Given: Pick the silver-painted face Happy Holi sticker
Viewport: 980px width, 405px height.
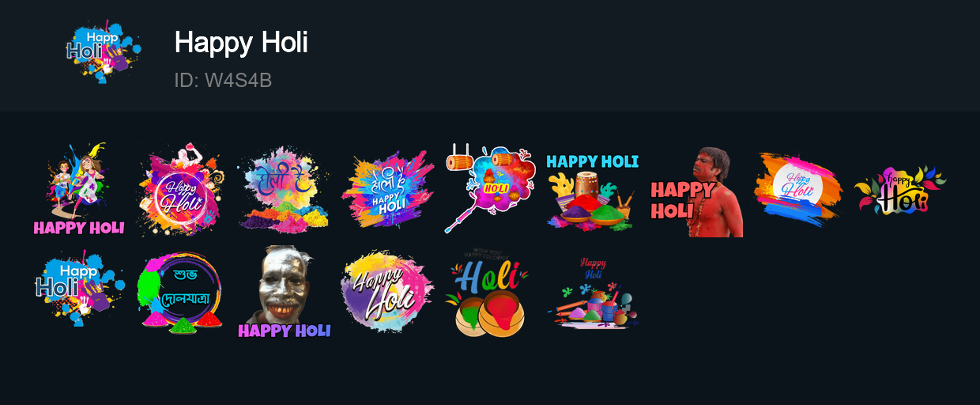Looking at the screenshot, I should tap(285, 293).
